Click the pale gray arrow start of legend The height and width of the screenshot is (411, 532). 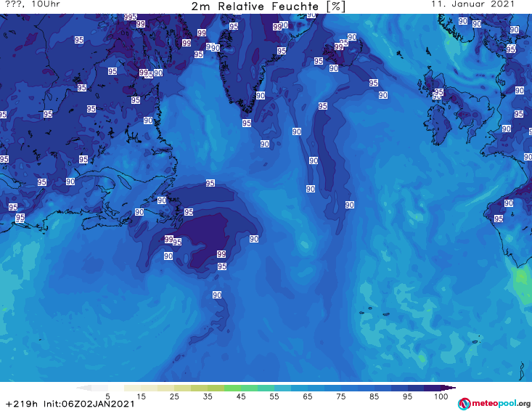point(83,388)
